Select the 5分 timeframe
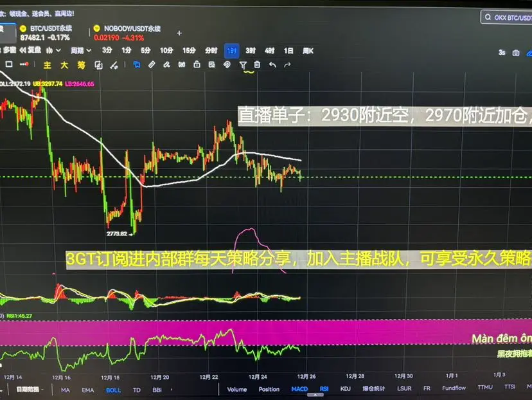This screenshot has height=400, width=532. click(x=146, y=51)
